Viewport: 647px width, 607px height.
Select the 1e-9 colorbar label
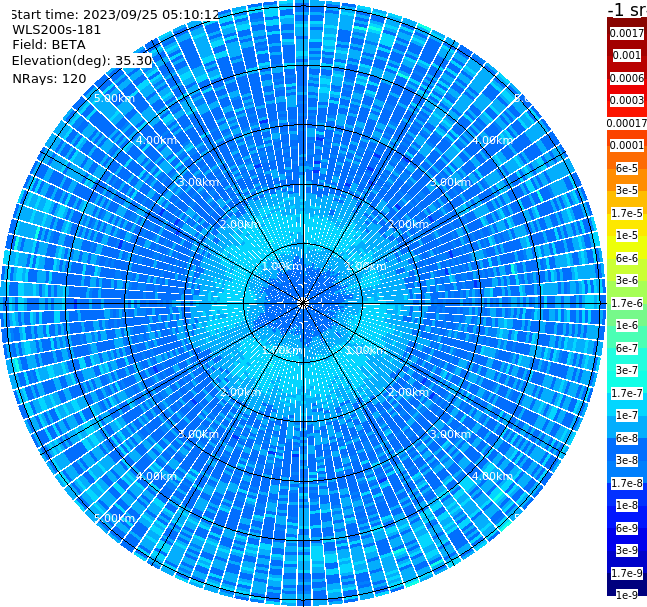pyautogui.click(x=627, y=595)
